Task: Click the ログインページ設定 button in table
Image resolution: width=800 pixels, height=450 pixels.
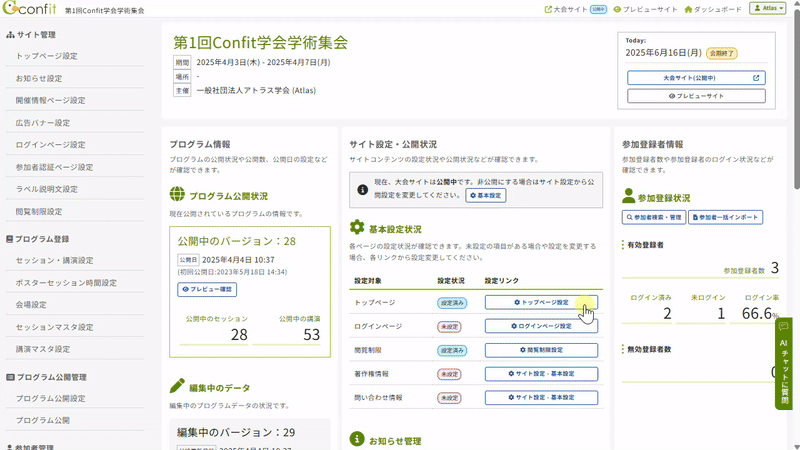Action: 541,326
